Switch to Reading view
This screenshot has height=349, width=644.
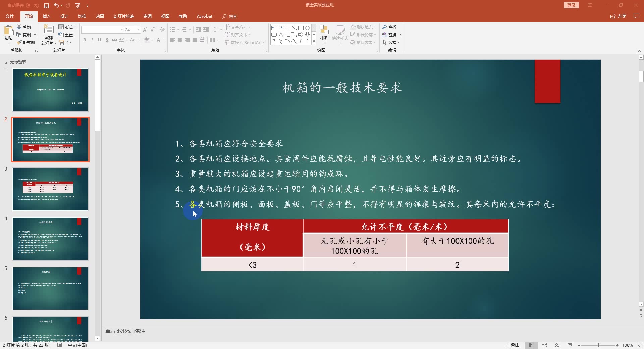[557, 345]
